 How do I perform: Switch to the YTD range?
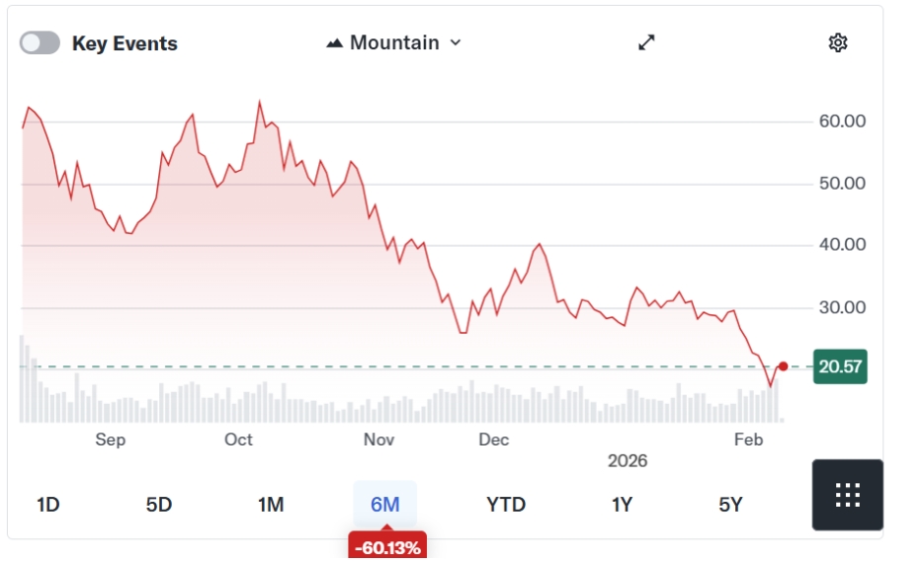coord(506,505)
